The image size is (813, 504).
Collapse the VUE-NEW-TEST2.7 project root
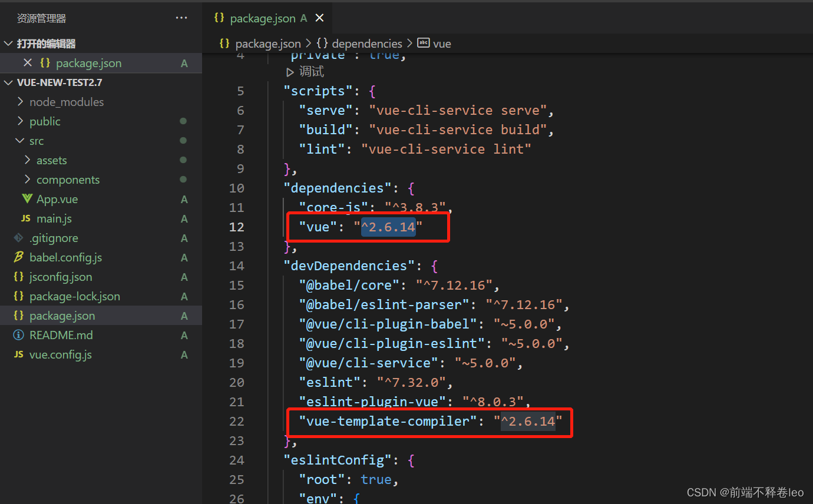click(8, 82)
